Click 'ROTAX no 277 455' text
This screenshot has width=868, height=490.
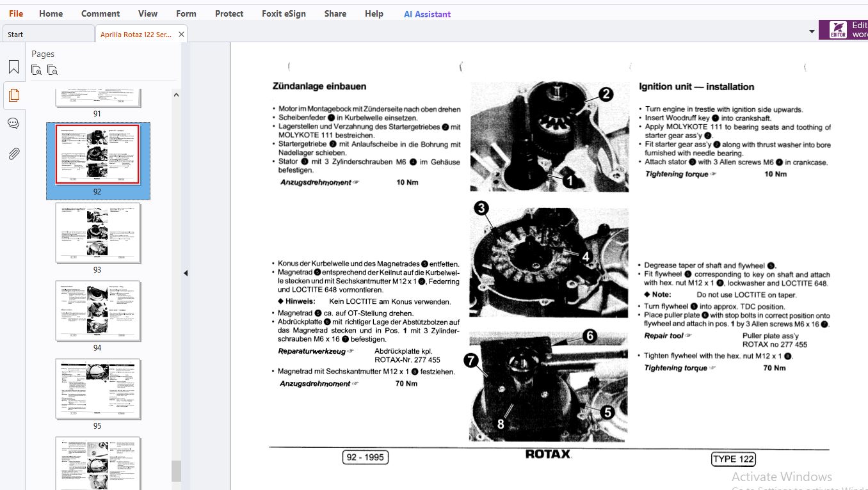tap(775, 345)
